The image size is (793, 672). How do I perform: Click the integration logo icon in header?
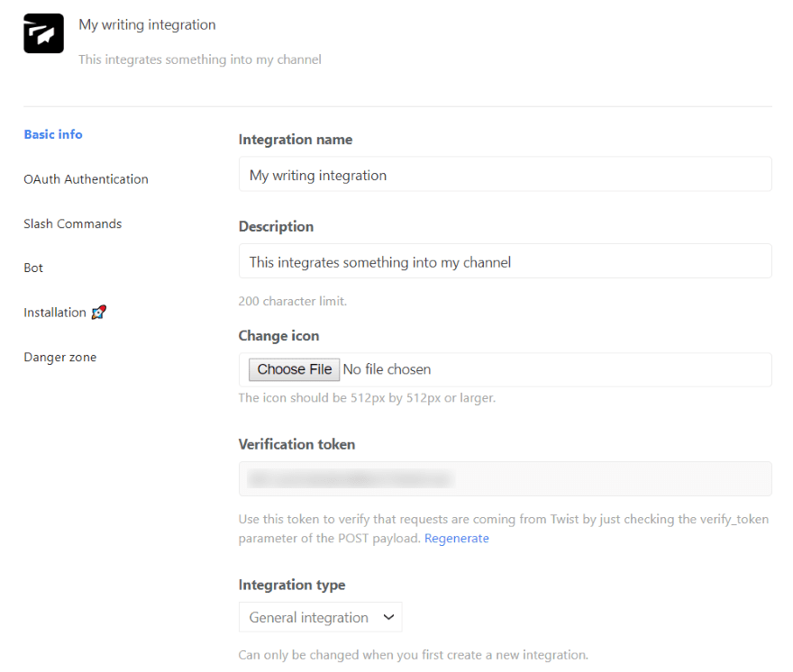click(43, 33)
